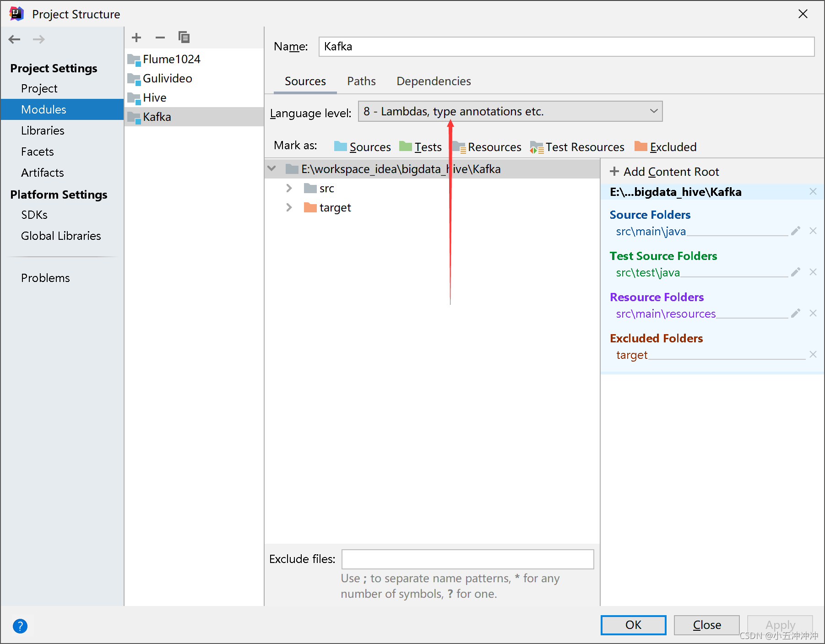Click the Close button
This screenshot has height=644, width=825.
707,625
